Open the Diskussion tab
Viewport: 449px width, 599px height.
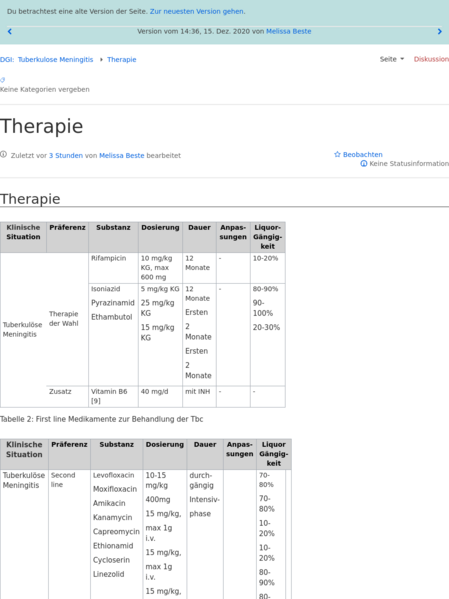pyautogui.click(x=431, y=59)
